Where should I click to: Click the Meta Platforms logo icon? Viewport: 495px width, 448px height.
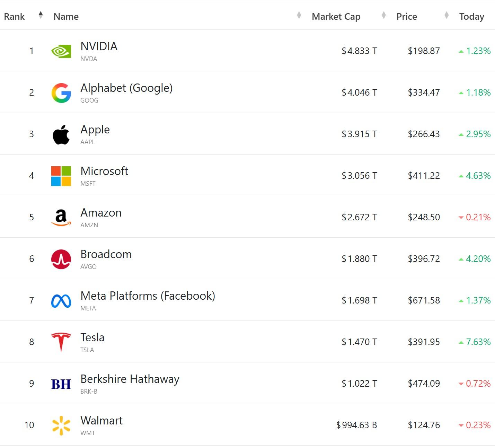coord(61,301)
